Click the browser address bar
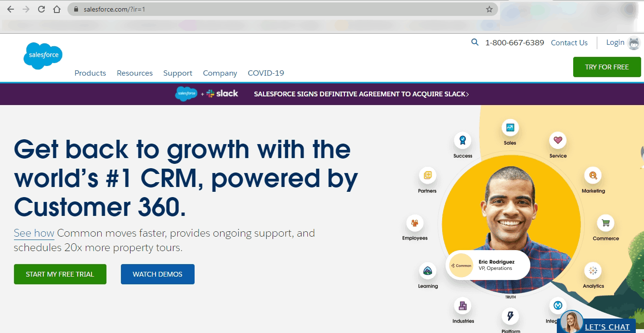 [193, 9]
